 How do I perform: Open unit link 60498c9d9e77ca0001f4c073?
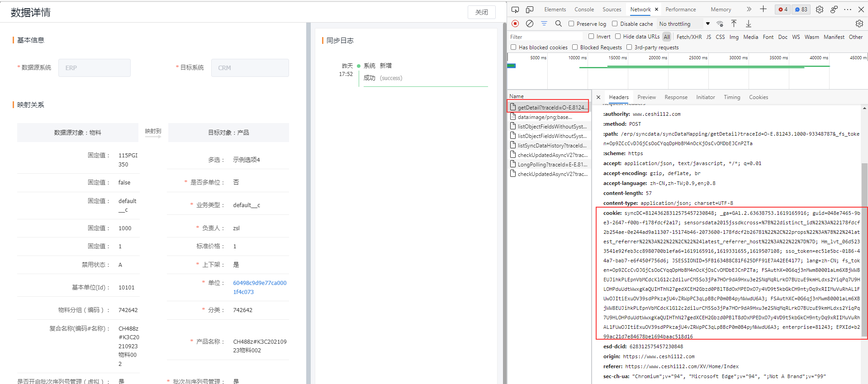pyautogui.click(x=260, y=287)
